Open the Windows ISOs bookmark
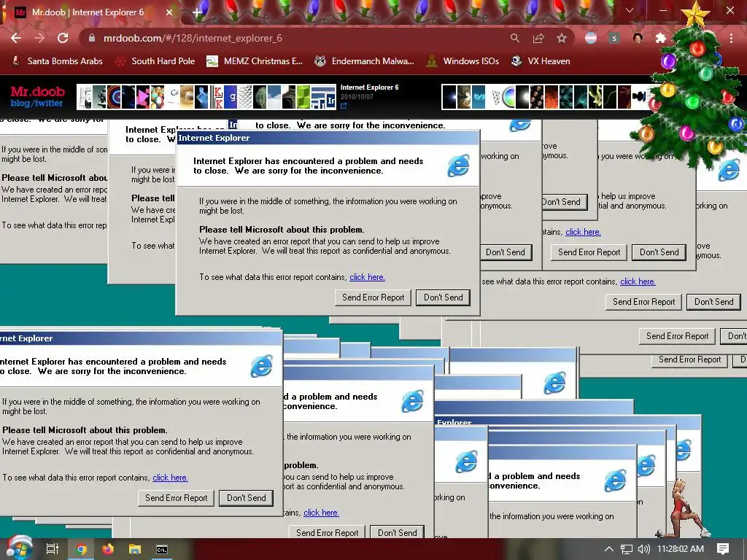The height and width of the screenshot is (560, 747). point(462,61)
